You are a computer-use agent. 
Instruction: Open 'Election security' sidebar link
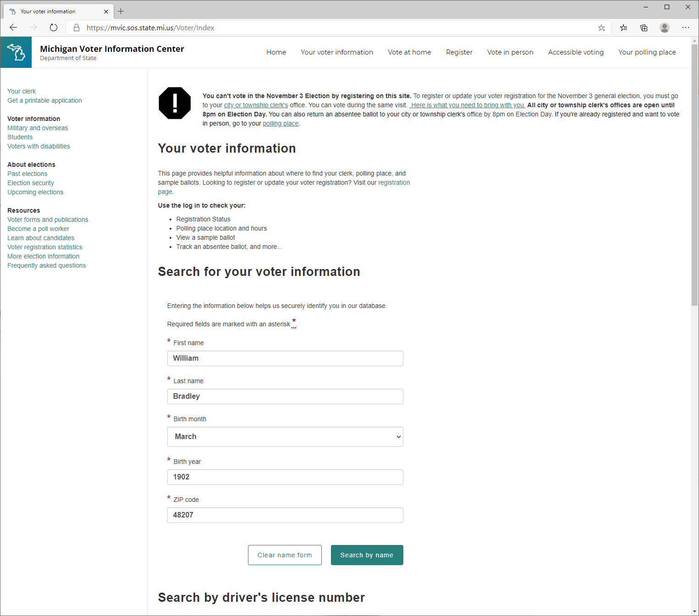31,183
